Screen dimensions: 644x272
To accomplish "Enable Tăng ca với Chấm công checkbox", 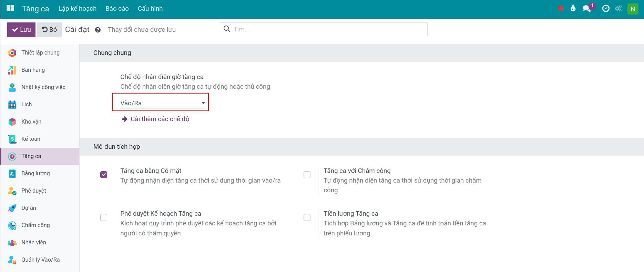I will coord(307,175).
